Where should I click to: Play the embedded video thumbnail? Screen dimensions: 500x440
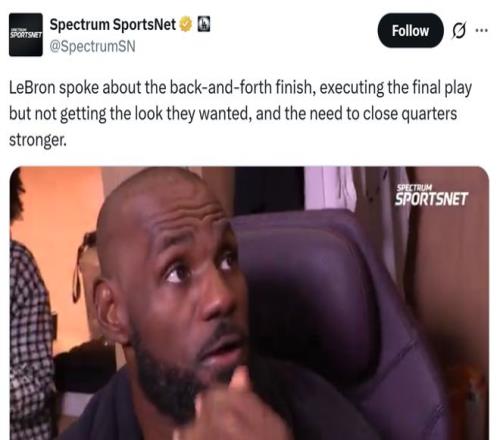249,303
